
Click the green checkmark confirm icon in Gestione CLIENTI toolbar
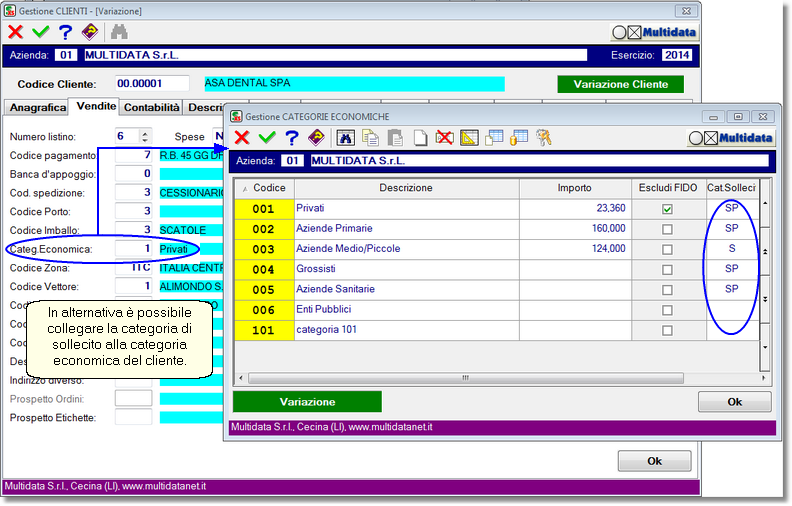(40, 32)
